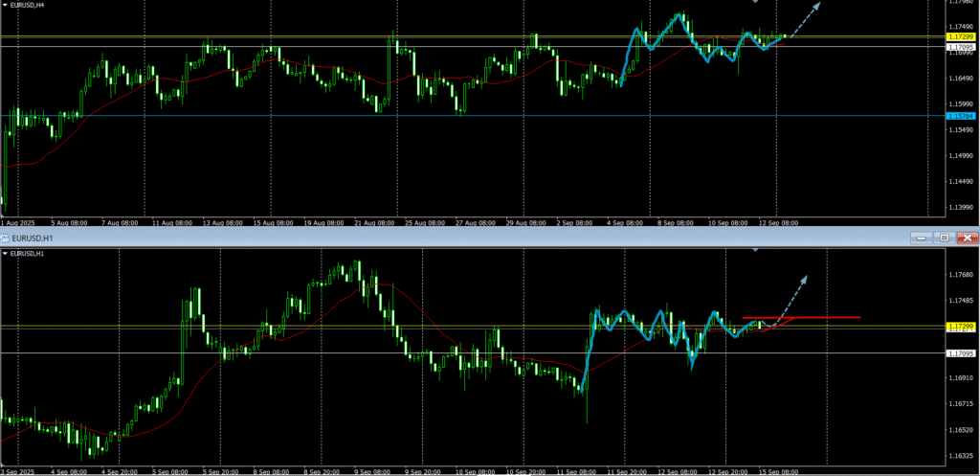Minimize the EURUSD,H1 chart window
This screenshot has width=980, height=476.
click(x=922, y=237)
